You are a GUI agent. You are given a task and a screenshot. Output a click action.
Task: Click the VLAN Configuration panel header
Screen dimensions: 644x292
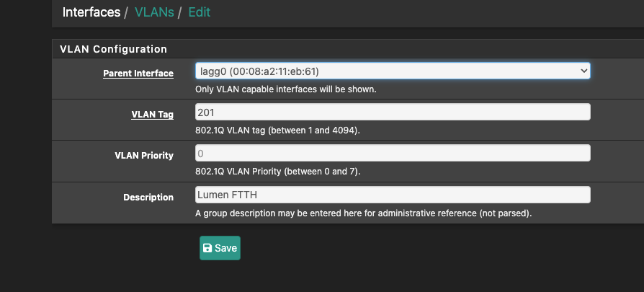coord(348,49)
